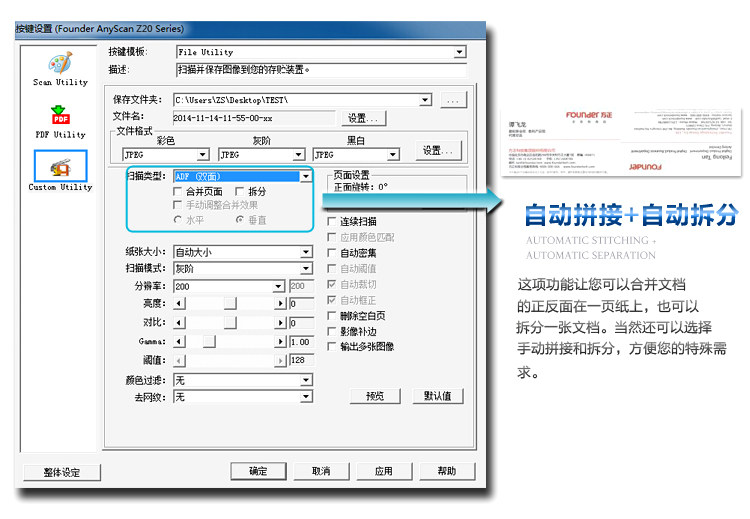Select the Scan Utility icon
Viewport: 750px width, 519px height.
(x=60, y=63)
